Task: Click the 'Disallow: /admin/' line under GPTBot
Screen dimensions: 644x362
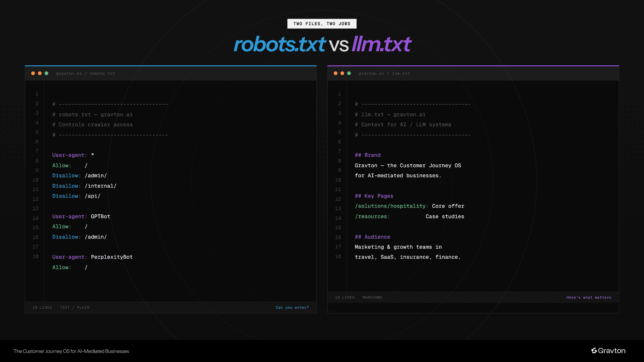Action: click(80, 237)
